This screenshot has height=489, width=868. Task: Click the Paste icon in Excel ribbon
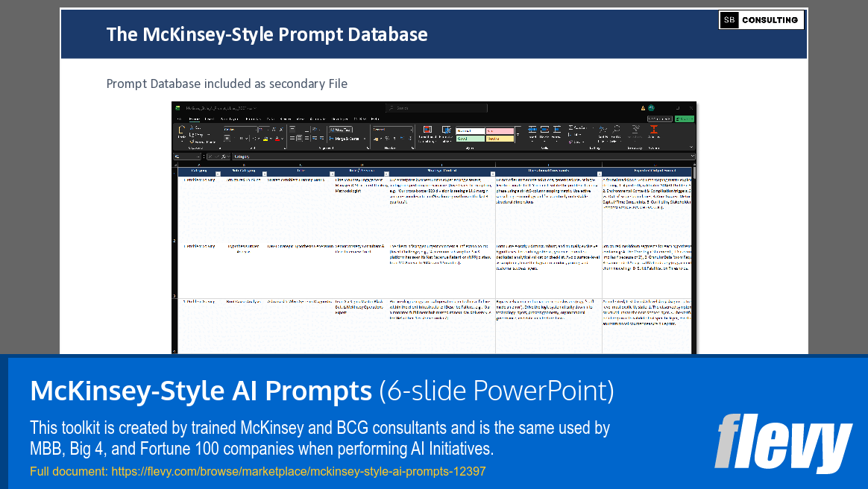pyautogui.click(x=181, y=130)
